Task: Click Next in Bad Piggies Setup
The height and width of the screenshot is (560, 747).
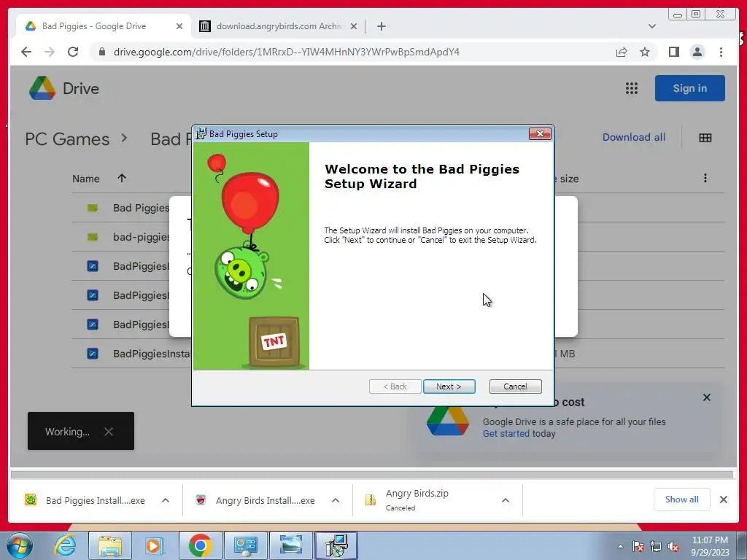Action: 449,386
